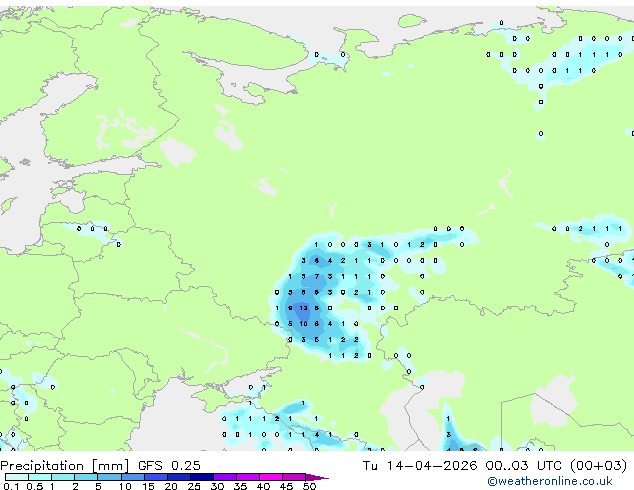Select the 'GFS 0.25' model label
634x490 pixels.
tap(169, 465)
